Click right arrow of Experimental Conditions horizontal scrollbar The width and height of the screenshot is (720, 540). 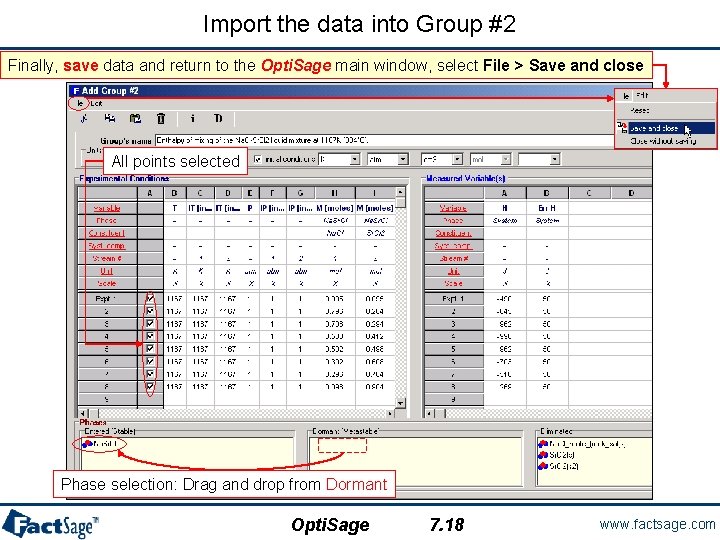click(x=390, y=413)
